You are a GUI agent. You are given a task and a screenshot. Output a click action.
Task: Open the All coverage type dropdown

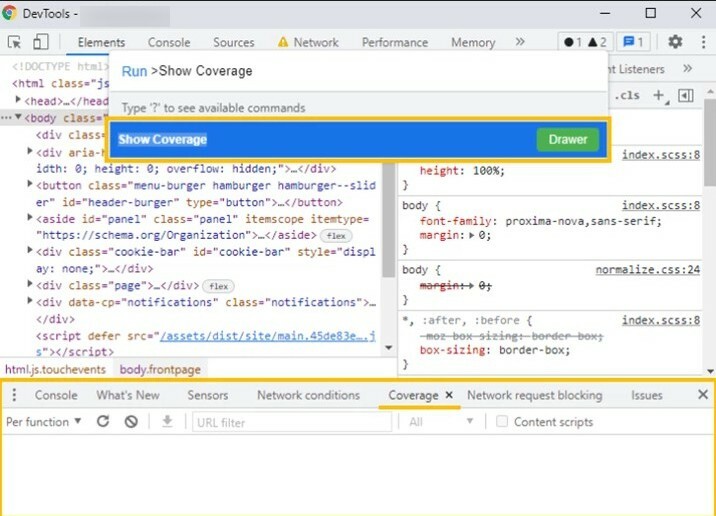pyautogui.click(x=440, y=421)
